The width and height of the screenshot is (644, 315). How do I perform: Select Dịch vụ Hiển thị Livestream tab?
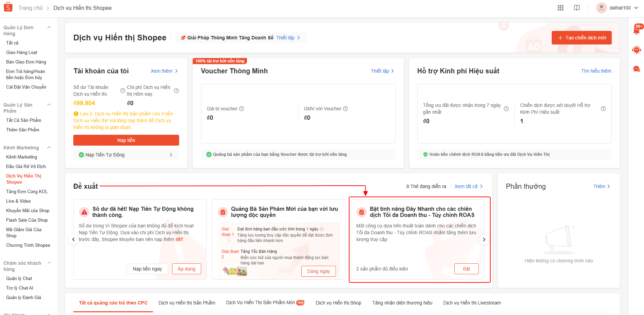click(472, 303)
